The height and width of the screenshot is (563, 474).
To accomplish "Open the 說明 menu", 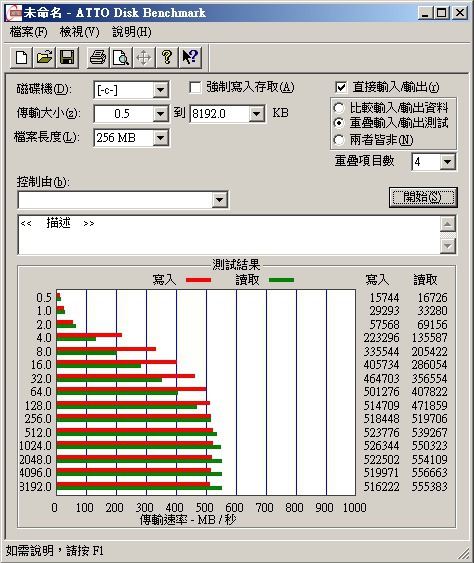I will (132, 32).
